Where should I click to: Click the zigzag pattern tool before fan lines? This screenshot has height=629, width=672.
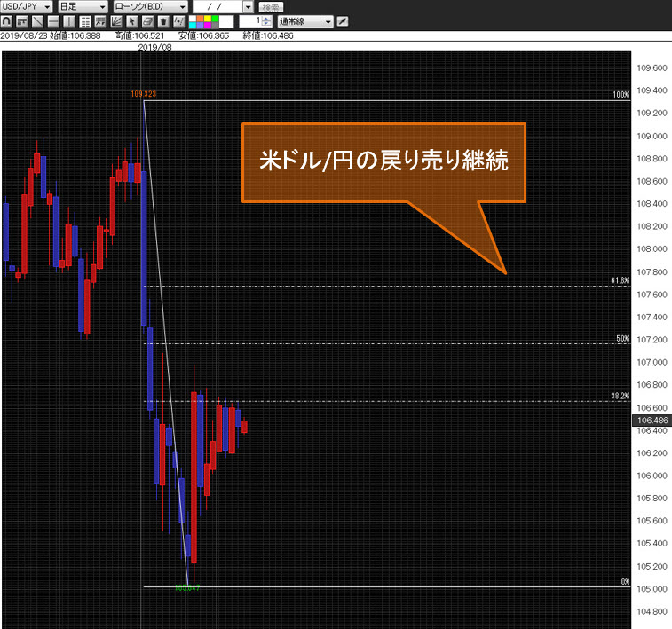(100, 21)
